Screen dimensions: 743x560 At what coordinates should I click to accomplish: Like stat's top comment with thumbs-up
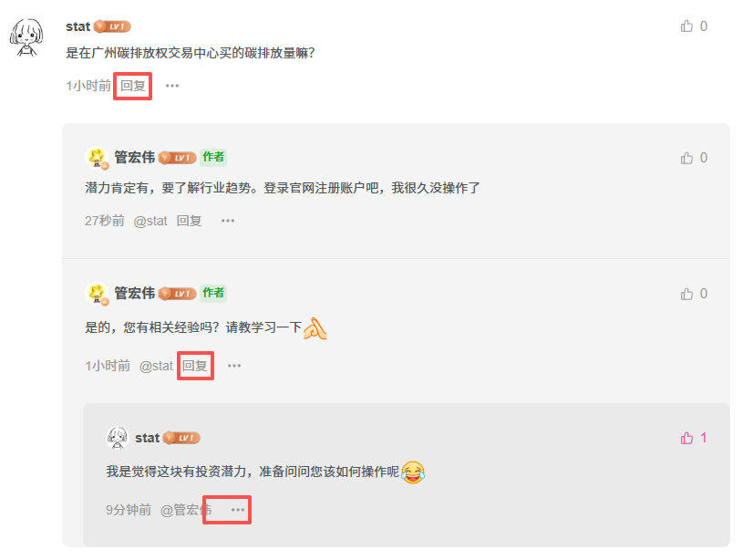point(686,26)
